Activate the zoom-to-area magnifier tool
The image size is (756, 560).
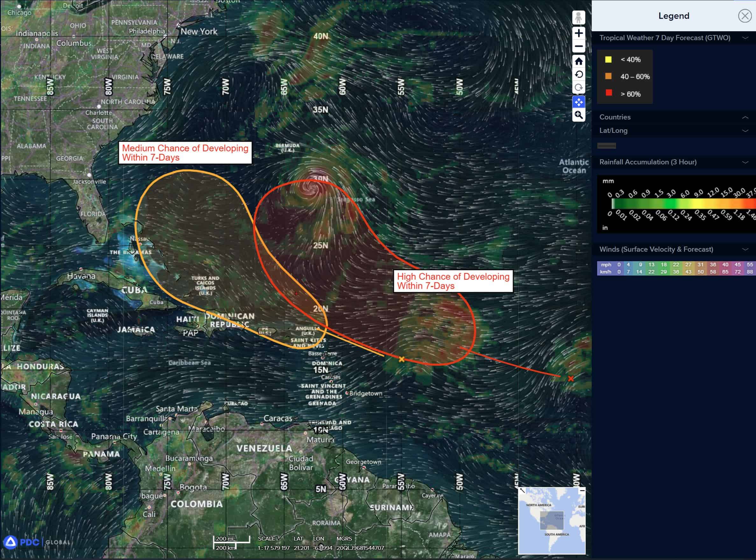pyautogui.click(x=578, y=115)
